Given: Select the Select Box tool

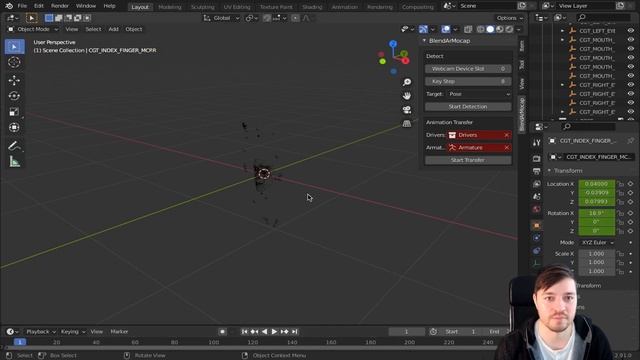Looking at the screenshot, I should click(14, 47).
